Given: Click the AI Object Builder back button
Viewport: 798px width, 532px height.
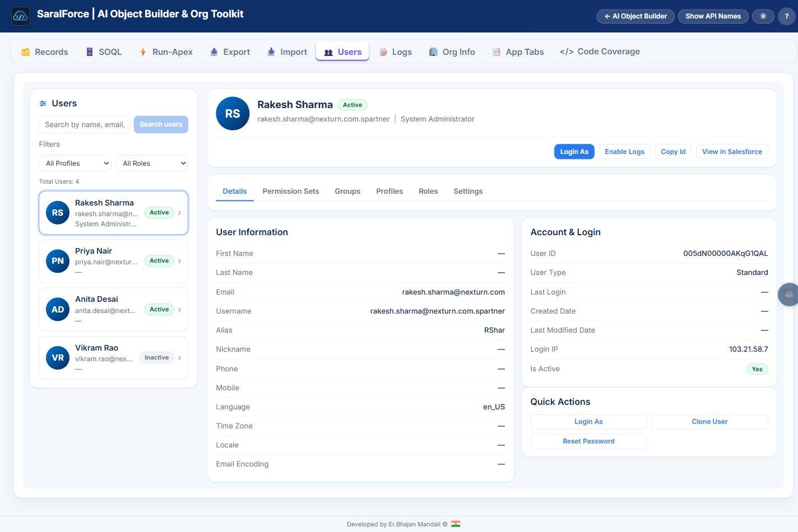Looking at the screenshot, I should pos(635,16).
